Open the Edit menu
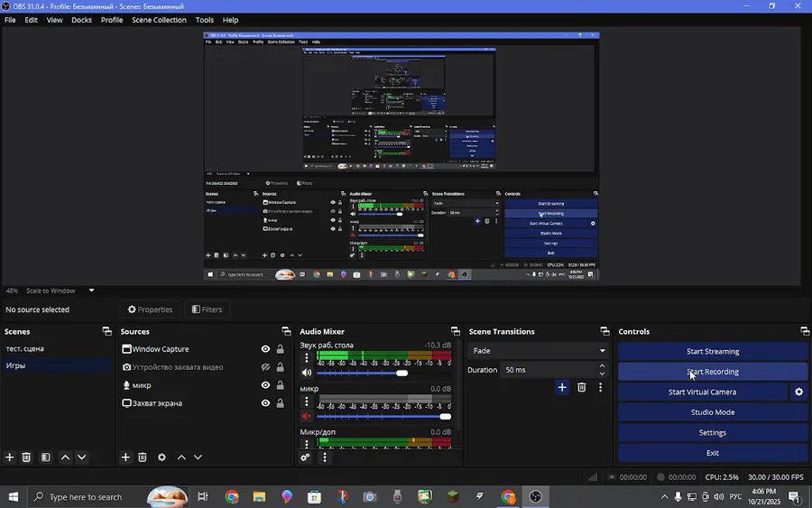 pos(31,20)
